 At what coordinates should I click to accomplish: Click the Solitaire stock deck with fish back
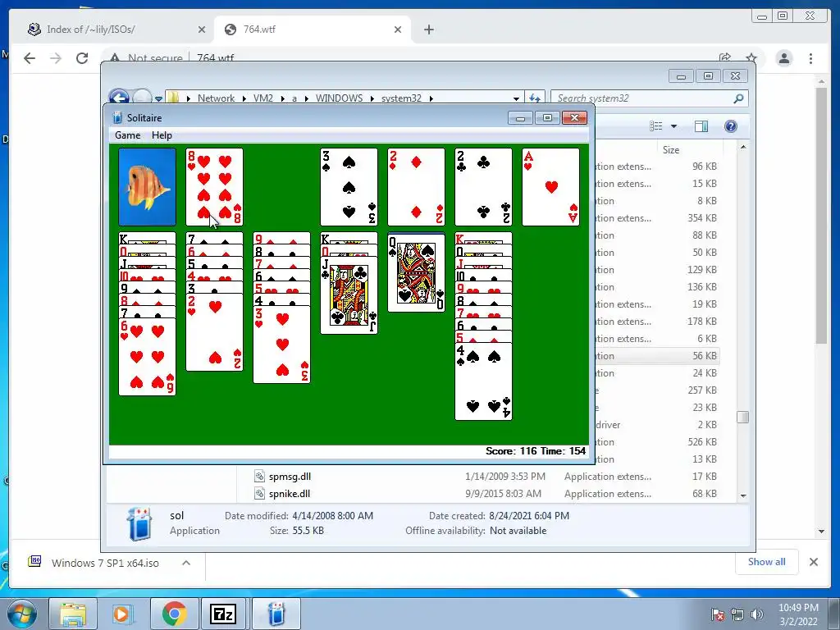pyautogui.click(x=148, y=187)
